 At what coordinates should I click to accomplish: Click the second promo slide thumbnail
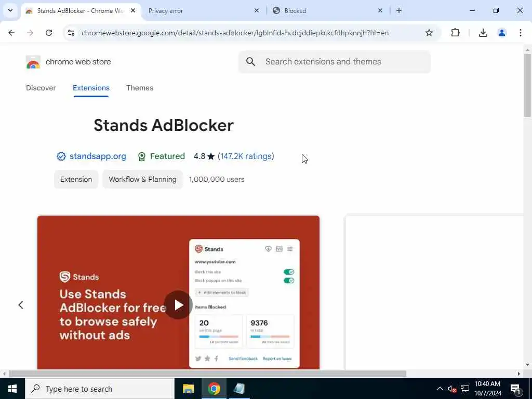click(x=435, y=292)
